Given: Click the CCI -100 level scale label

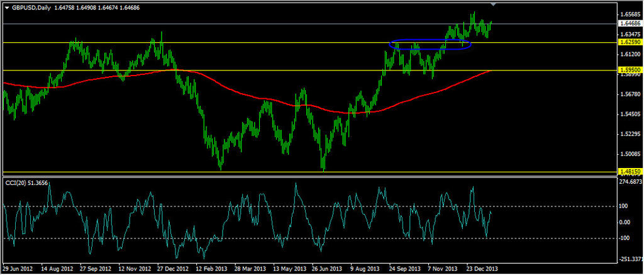Looking at the screenshot, I should 626,238.
